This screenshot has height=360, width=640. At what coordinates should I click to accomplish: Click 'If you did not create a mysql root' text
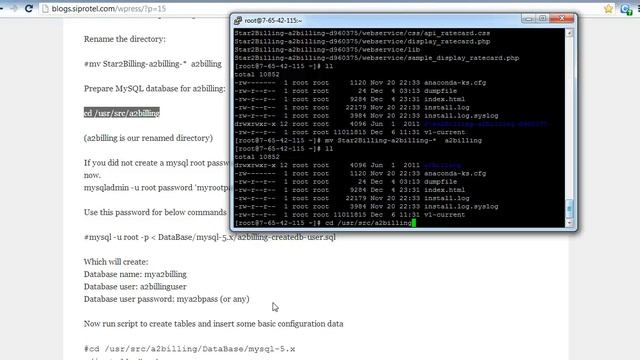click(157, 163)
